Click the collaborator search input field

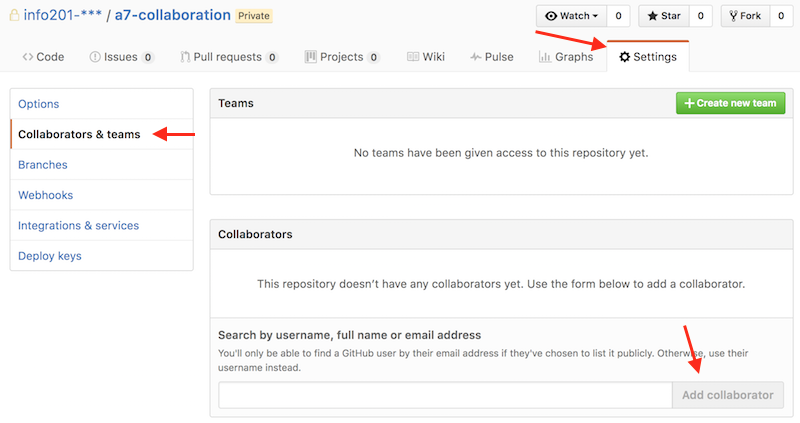coord(444,395)
